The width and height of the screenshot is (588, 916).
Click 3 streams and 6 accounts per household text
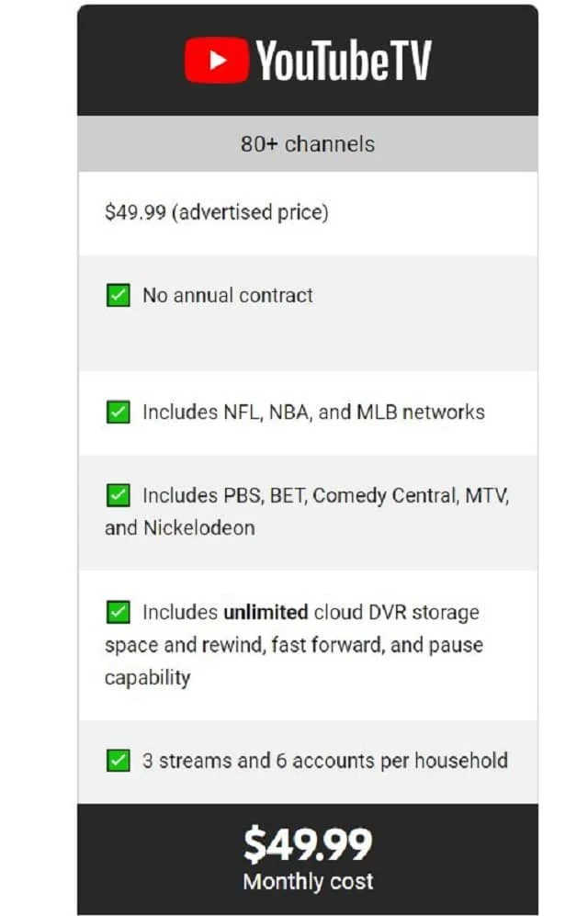coord(325,761)
